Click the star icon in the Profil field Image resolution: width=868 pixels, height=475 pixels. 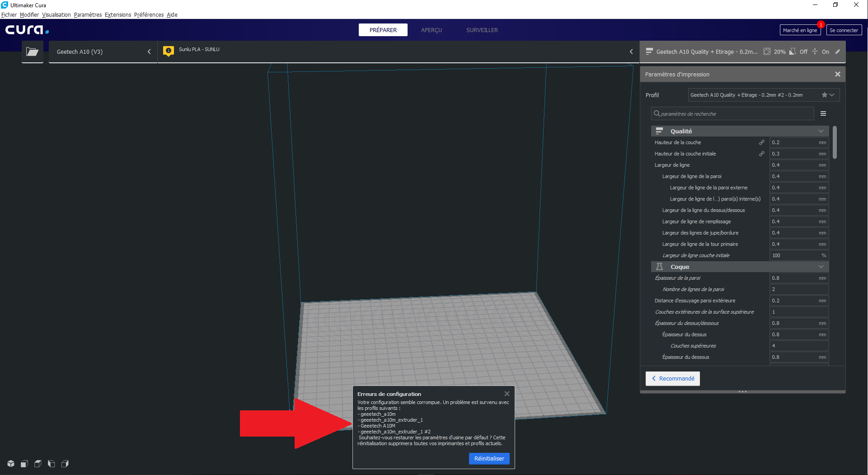[x=824, y=95]
